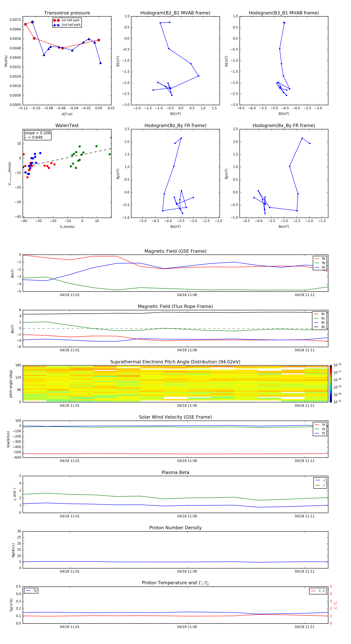351x644 pixels.
Task: Click the 'Hodogram(B3_B1 MVAB frame)' title
Action: [284, 13]
